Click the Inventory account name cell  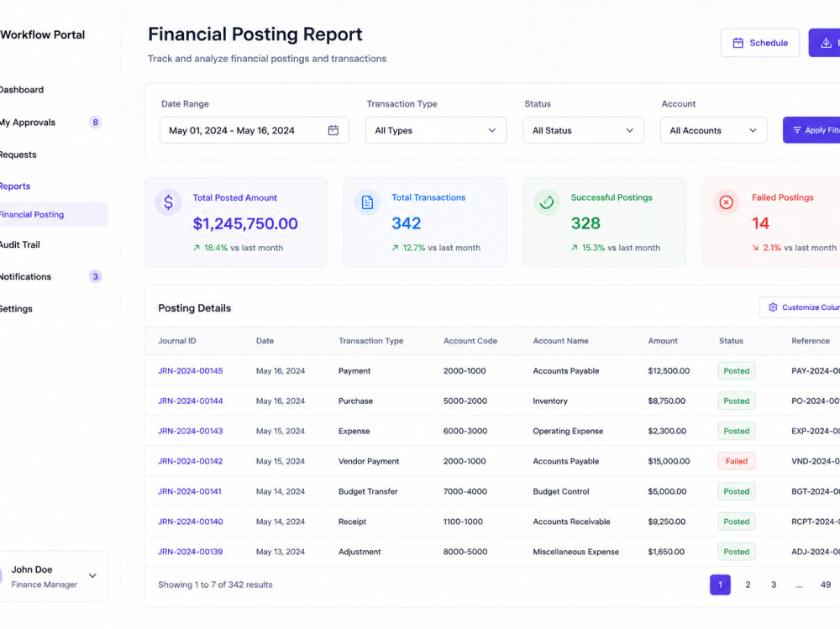pyautogui.click(x=550, y=401)
